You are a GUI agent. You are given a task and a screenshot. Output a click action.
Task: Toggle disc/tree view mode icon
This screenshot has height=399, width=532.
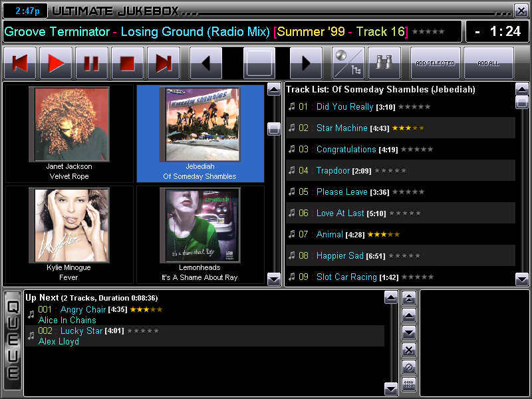pos(348,63)
